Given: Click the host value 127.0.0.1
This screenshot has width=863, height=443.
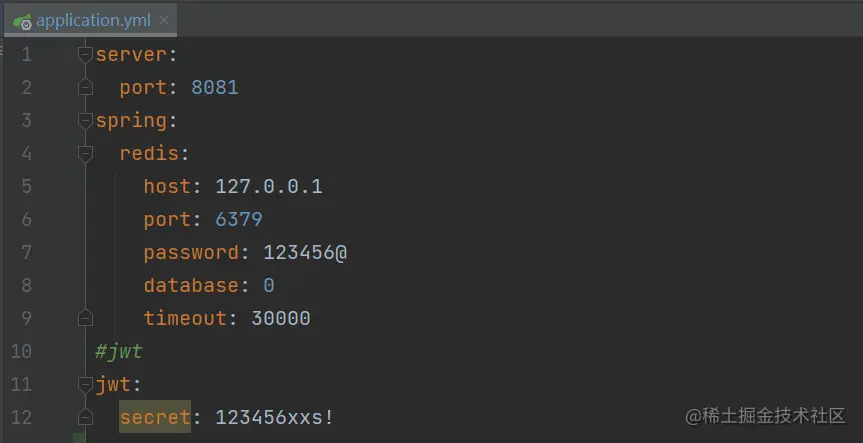Looking at the screenshot, I should click(x=269, y=187).
